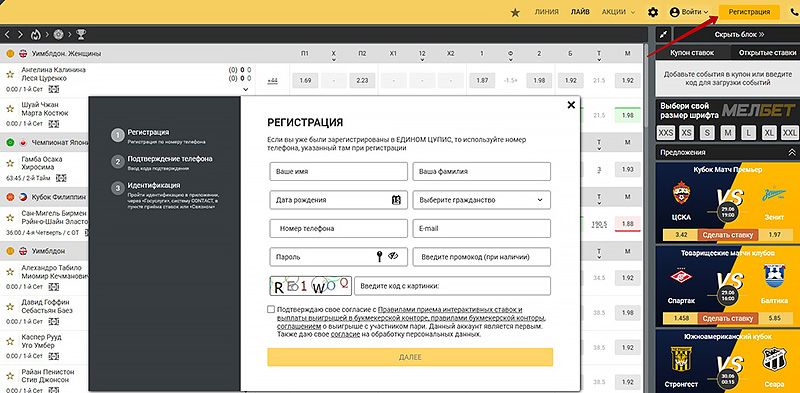The image size is (800, 393).
Task: Click the captcha image to refresh it
Action: pyautogui.click(x=311, y=286)
